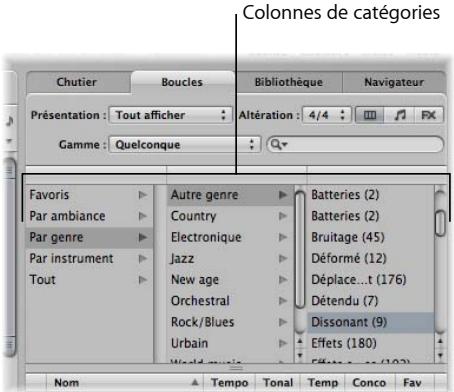Sort results by the Conco column header
Viewport: 454px width, 392px height.
pyautogui.click(x=369, y=383)
